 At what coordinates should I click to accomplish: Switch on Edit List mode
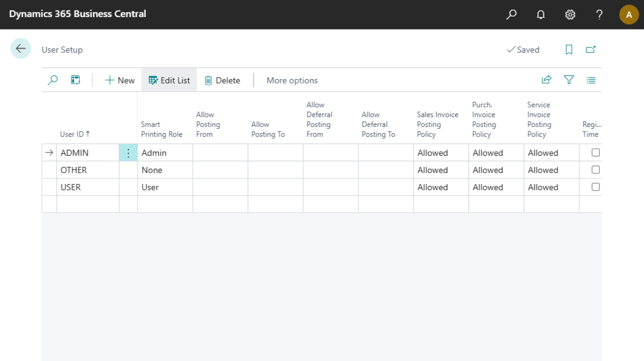(x=169, y=80)
